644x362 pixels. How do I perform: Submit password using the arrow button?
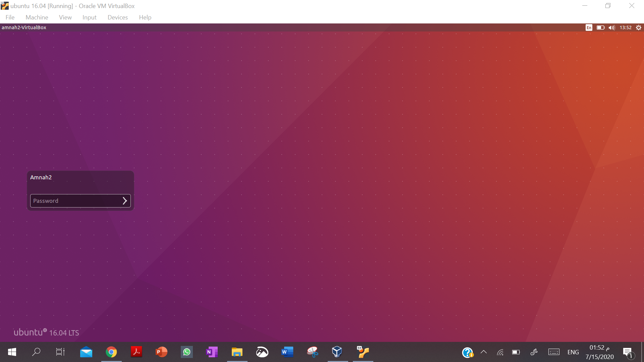click(124, 200)
